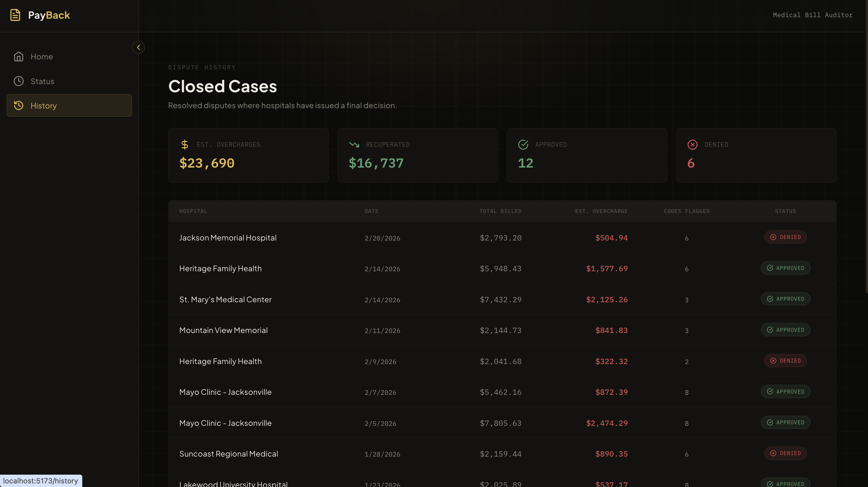868x487 pixels.
Task: Click the dollar sign Est. Overcharges icon
Action: click(x=184, y=145)
